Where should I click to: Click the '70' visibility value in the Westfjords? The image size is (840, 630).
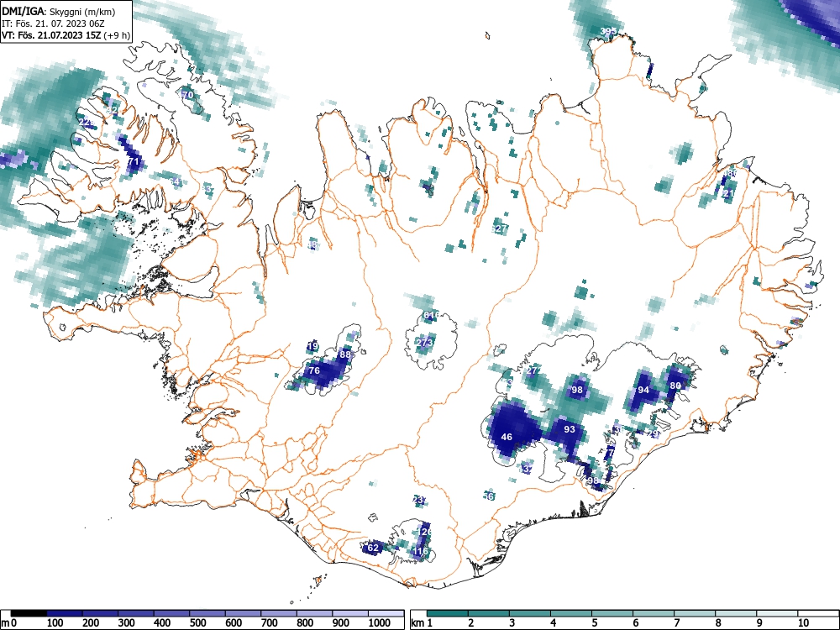click(x=187, y=96)
